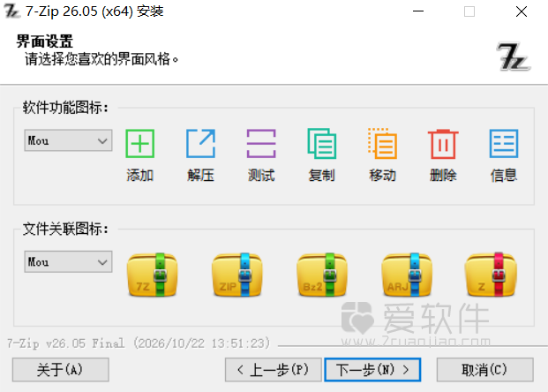This screenshot has height=392, width=548.
Task: Go back with 上一步(P) button
Action: click(x=274, y=370)
